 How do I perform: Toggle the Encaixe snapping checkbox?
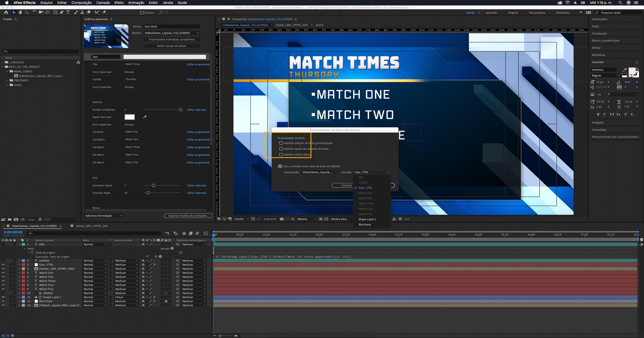coord(142,12)
